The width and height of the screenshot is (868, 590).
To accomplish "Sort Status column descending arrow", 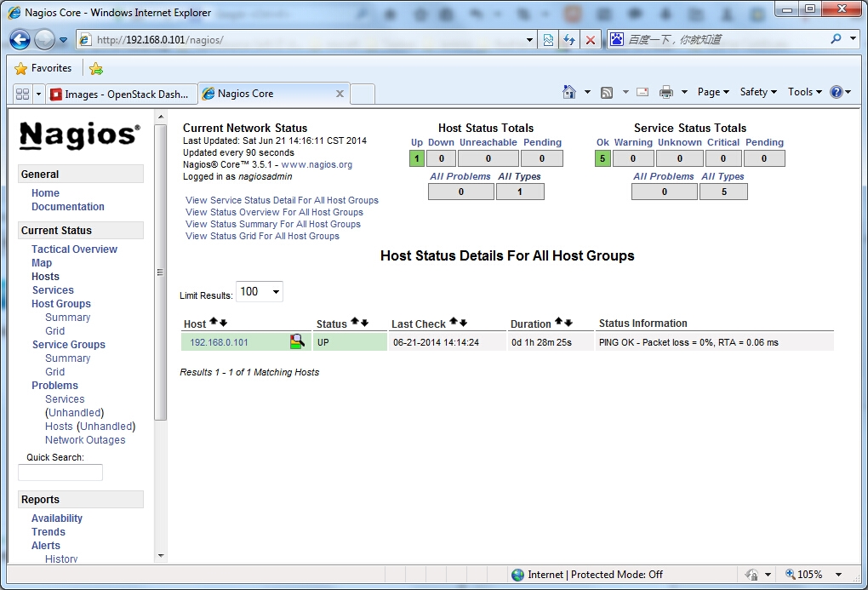I will coord(364,323).
